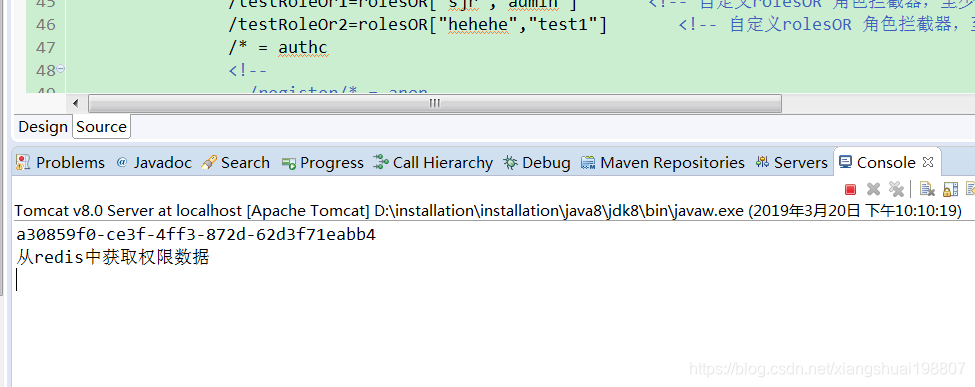Image resolution: width=975 pixels, height=387 pixels.
Task: Switch to the Debug view tab
Action: (537, 163)
